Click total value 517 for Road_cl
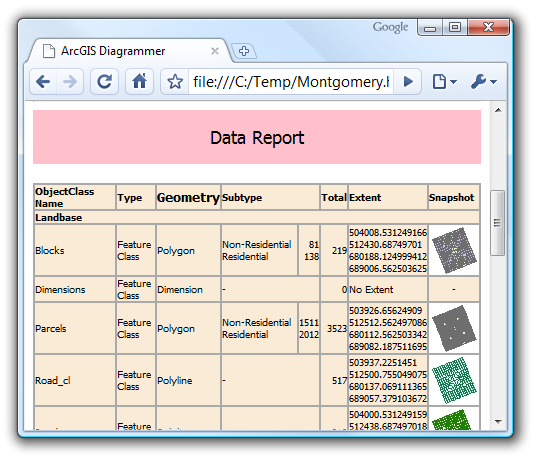 [x=334, y=380]
